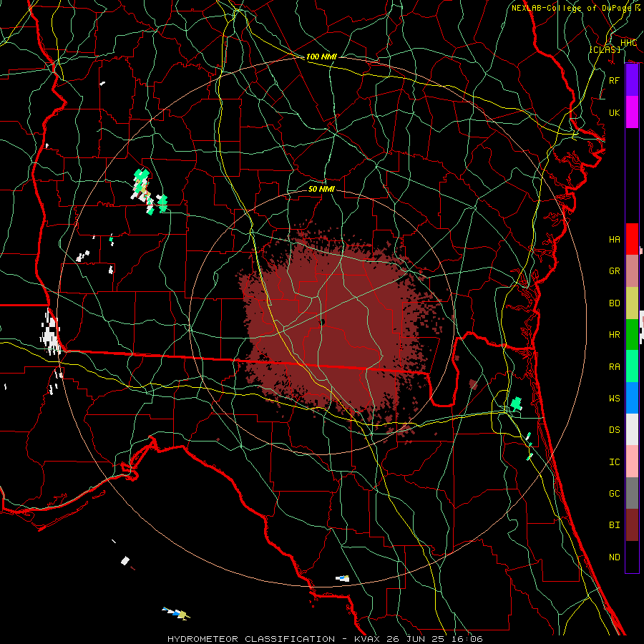This screenshot has height=644, width=644.
Task: Click the [CLAS] label above the legend
Action: 605,49
